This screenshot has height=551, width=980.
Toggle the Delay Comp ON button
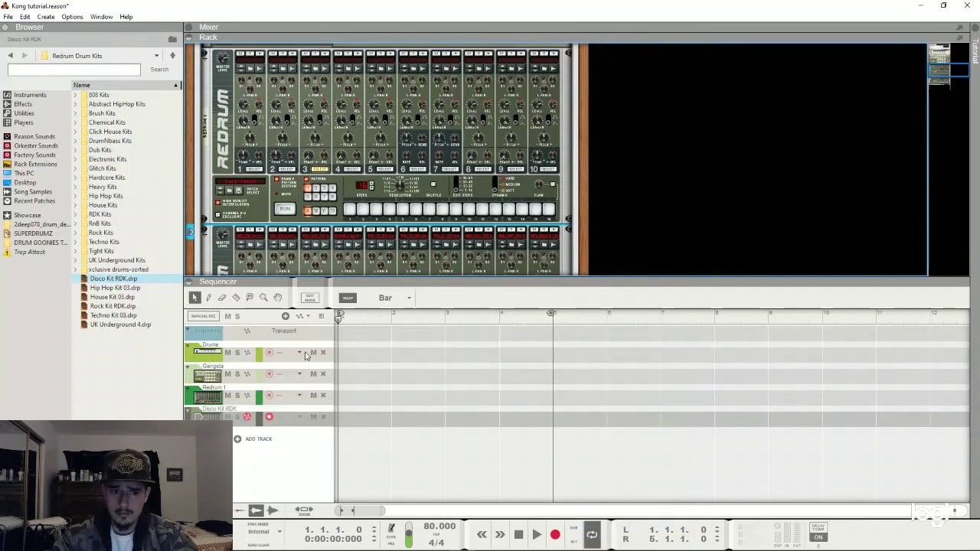click(x=818, y=537)
